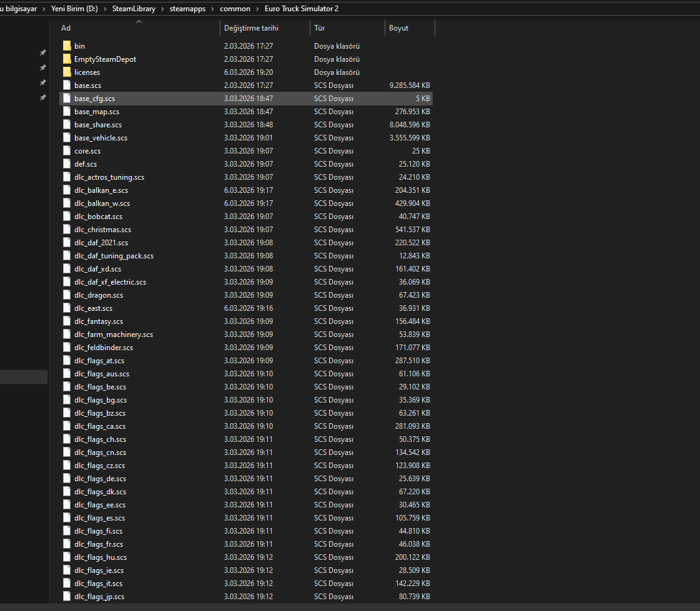
Task: Select the dlc_flags_ee.scs file name
Action: click(x=100, y=505)
